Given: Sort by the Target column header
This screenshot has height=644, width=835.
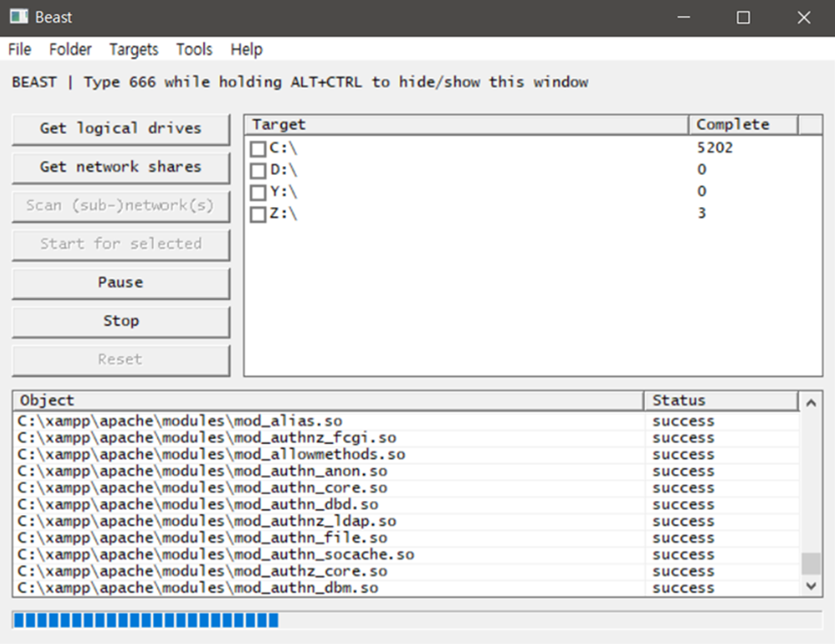Looking at the screenshot, I should point(466,124).
